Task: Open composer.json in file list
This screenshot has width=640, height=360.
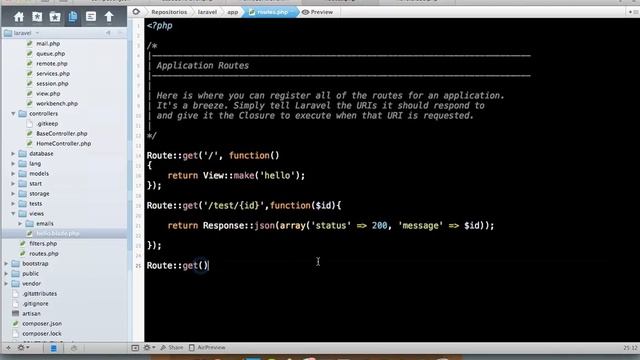Action: [42, 324]
